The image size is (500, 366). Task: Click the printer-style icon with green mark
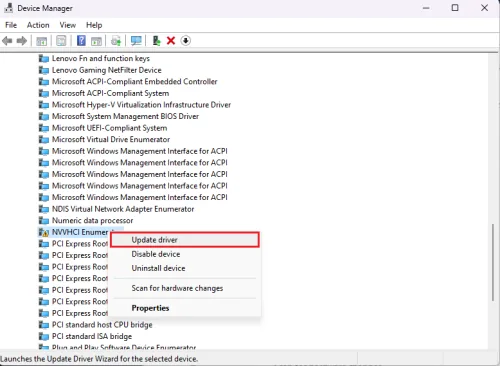pyautogui.click(x=116, y=41)
